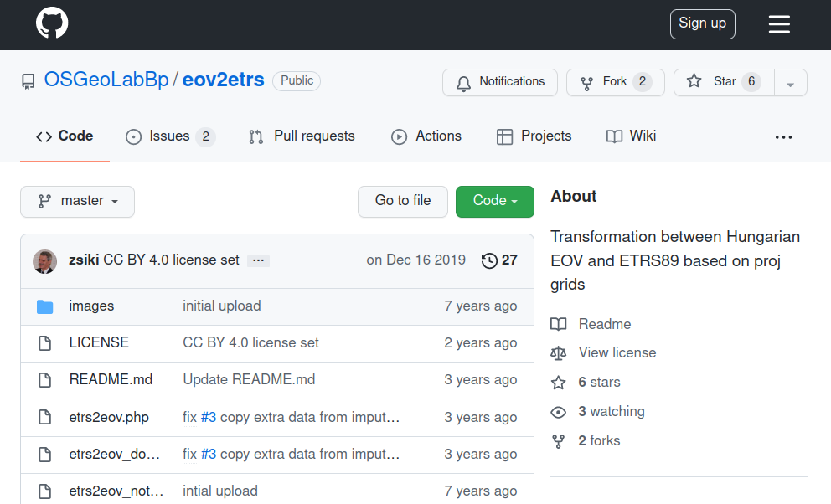Image resolution: width=831 pixels, height=504 pixels.
Task: Click the Star count badge 6
Action: point(751,81)
